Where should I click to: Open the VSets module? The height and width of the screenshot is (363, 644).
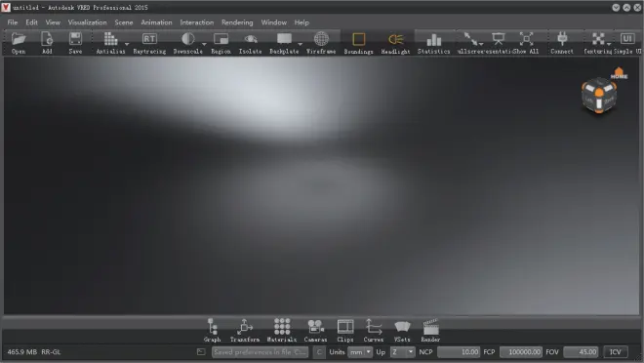(x=402, y=331)
